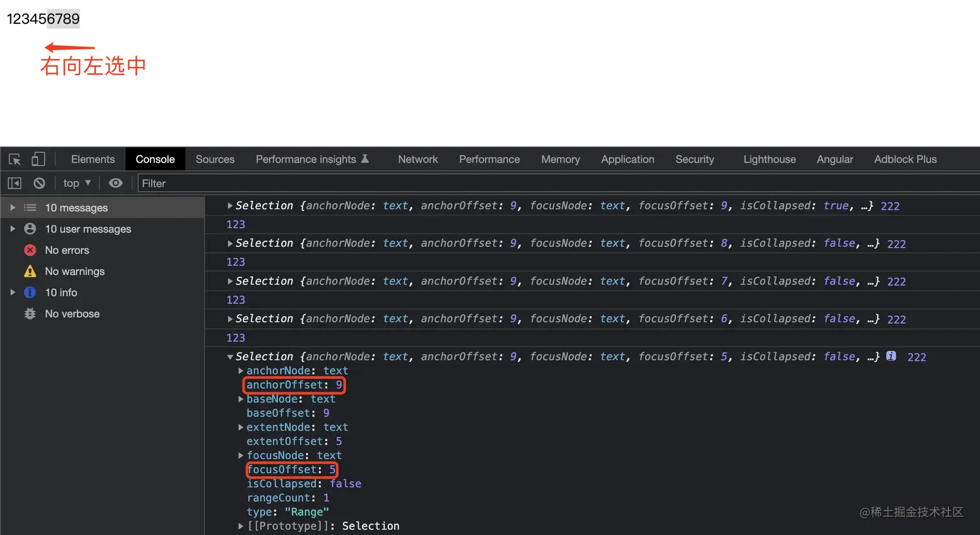Filter by 'No errors' in sidebar
Screen dimensions: 980x535
coord(102,250)
